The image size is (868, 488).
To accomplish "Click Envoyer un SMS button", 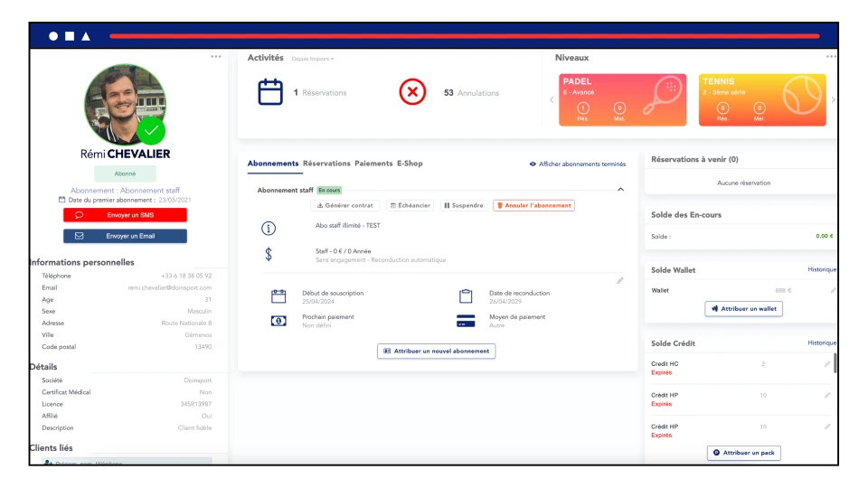I will tap(125, 215).
